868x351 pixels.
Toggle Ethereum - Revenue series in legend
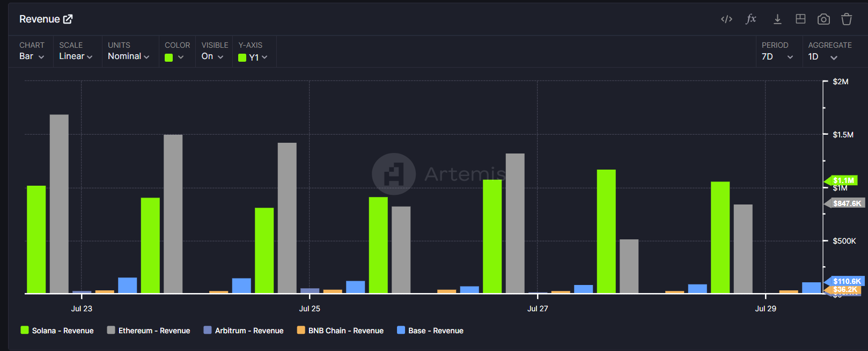click(149, 331)
